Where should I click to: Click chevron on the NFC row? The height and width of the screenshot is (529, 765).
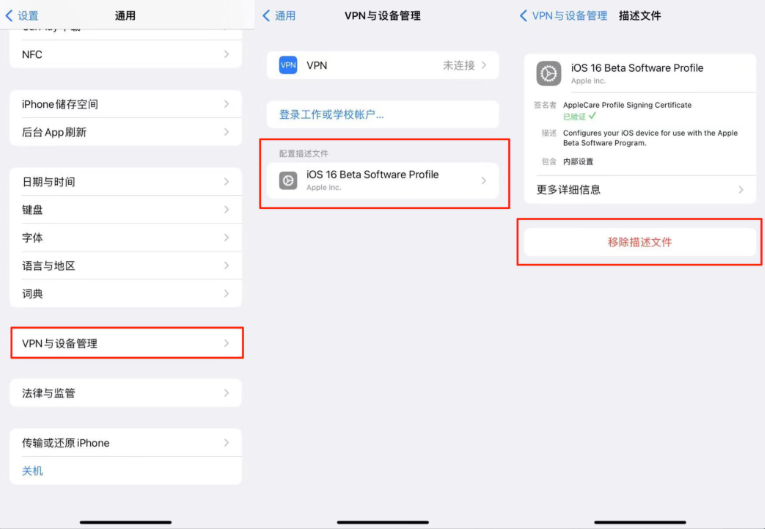tap(226, 54)
